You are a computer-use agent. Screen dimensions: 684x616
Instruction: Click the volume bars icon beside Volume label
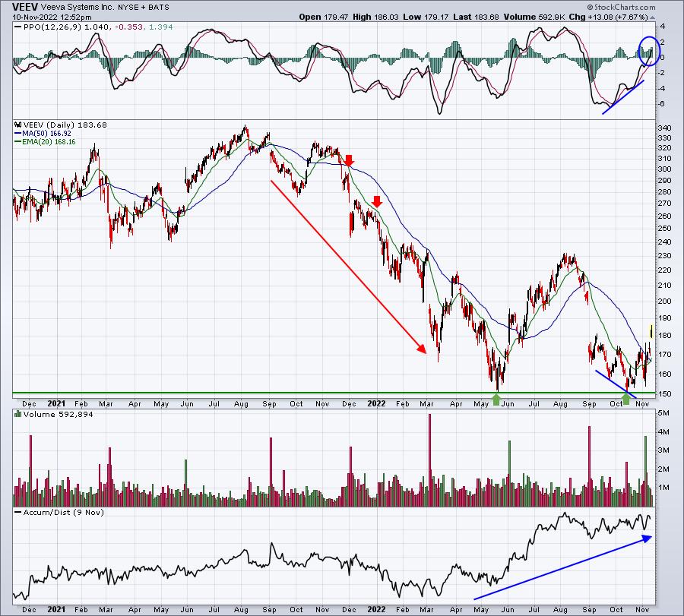tap(18, 414)
